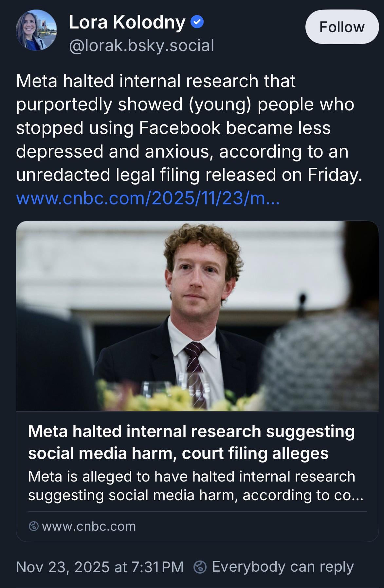Open Lora Kolodny's profile avatar
Viewport: 384px width, 588px height.
pos(36,30)
